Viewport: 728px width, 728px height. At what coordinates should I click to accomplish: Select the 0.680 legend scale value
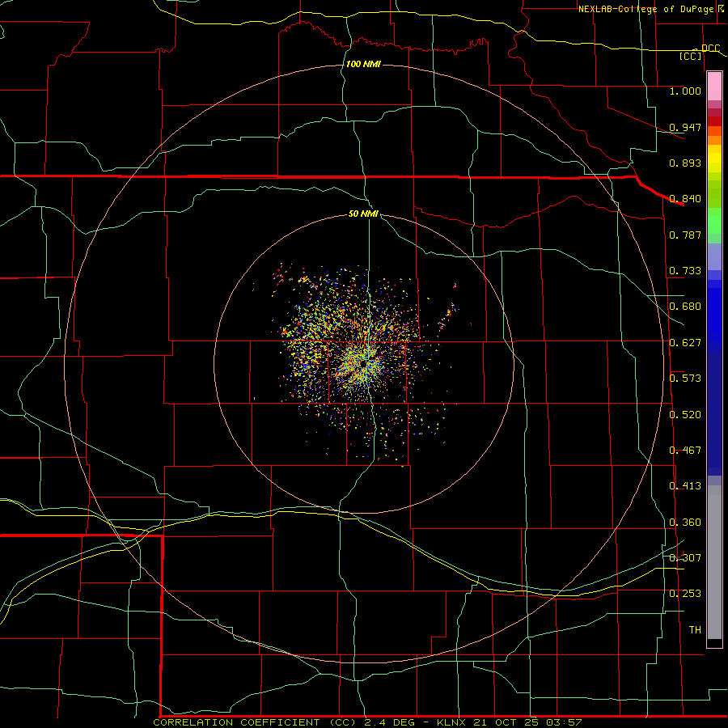(685, 307)
